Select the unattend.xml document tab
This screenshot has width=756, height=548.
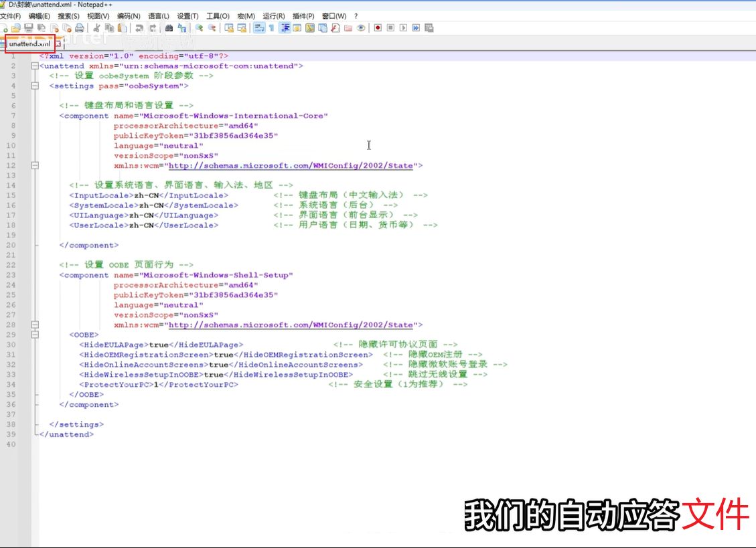[x=29, y=44]
